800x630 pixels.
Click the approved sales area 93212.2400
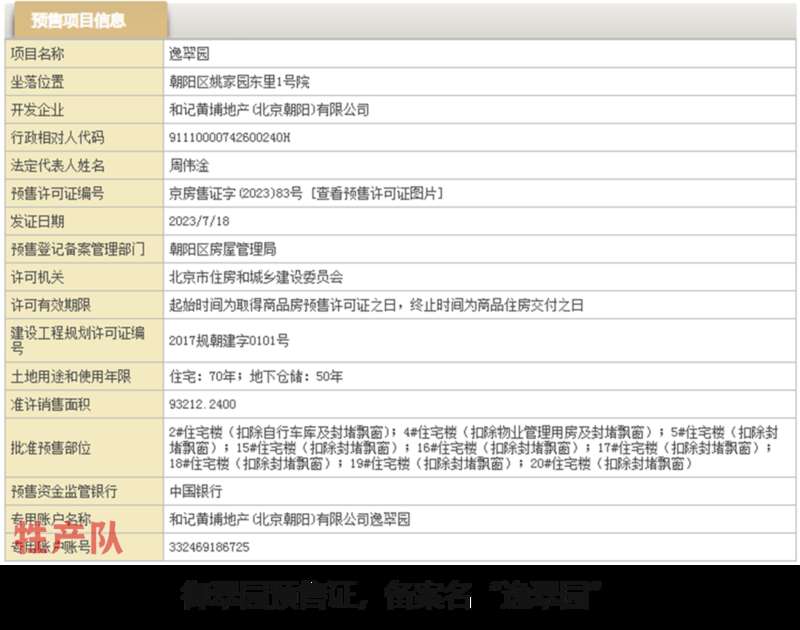click(203, 405)
